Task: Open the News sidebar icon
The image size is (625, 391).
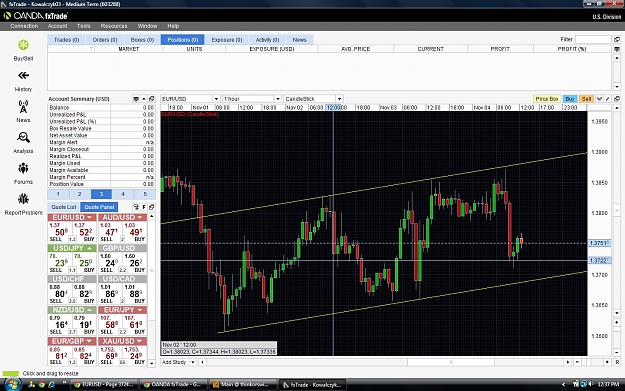Action: pyautogui.click(x=23, y=106)
